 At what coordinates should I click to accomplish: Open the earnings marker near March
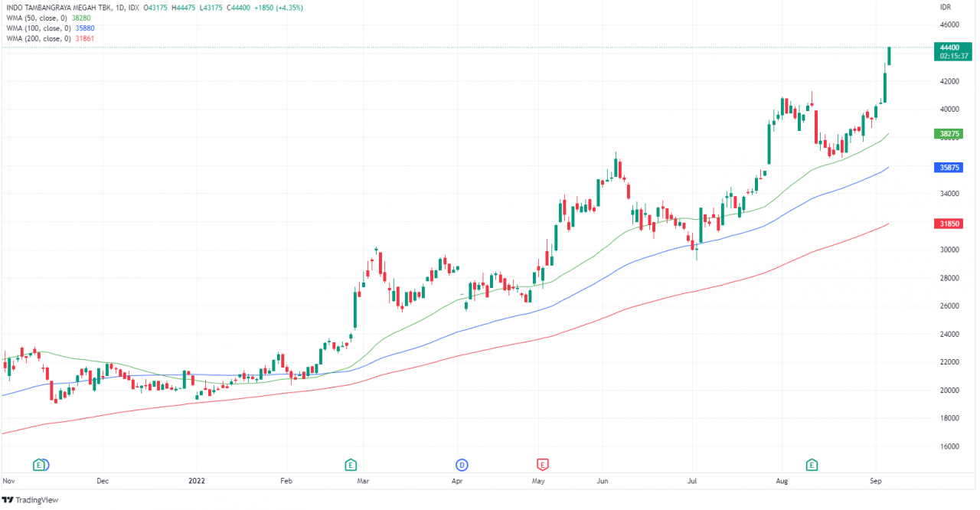coord(351,464)
